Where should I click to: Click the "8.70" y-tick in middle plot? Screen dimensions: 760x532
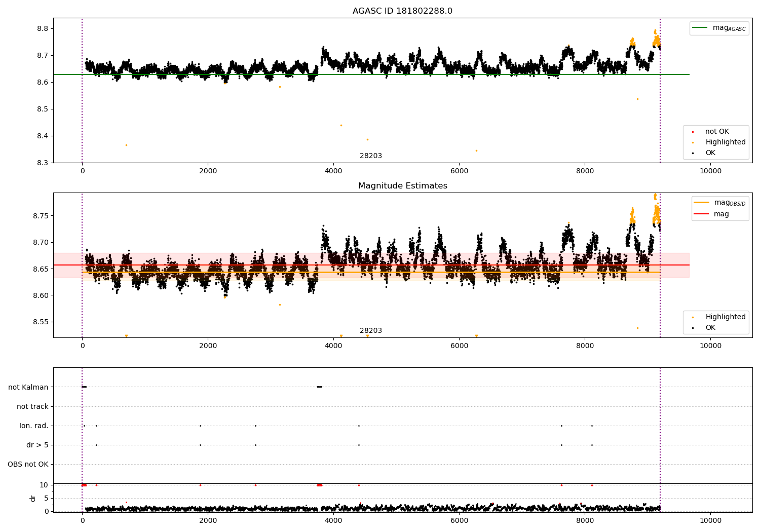pos(41,243)
